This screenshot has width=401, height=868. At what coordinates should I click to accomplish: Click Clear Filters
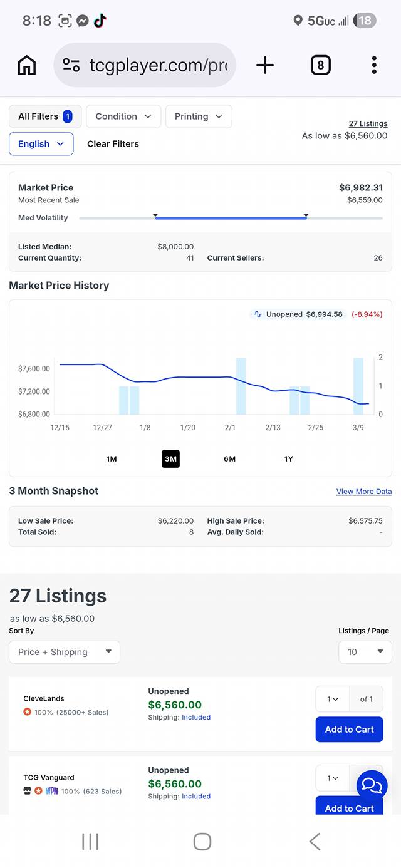pyautogui.click(x=113, y=144)
